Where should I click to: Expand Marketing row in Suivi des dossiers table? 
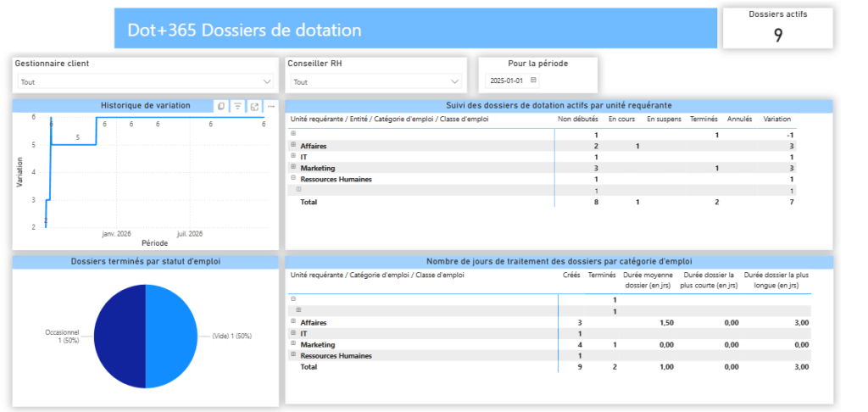coord(293,168)
